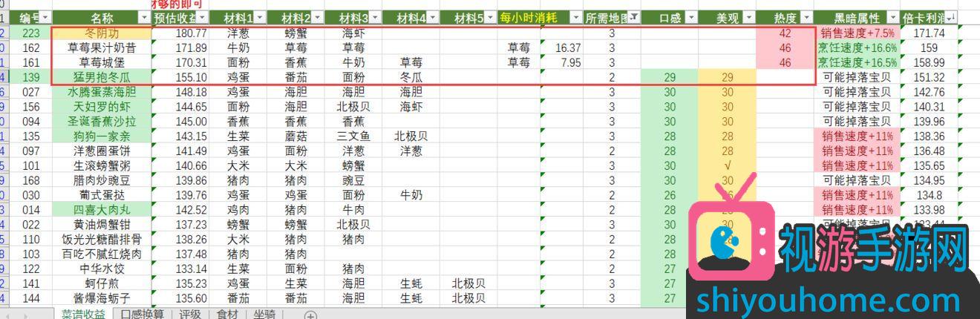The width and height of the screenshot is (980, 319).
Task: Open the 材料2 filter dropdown
Action: [318, 17]
